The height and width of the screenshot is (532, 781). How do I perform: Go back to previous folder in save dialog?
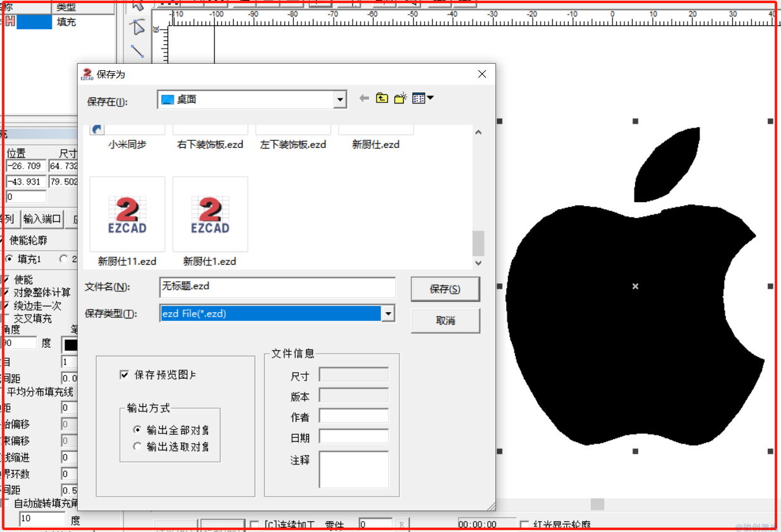[x=364, y=99]
